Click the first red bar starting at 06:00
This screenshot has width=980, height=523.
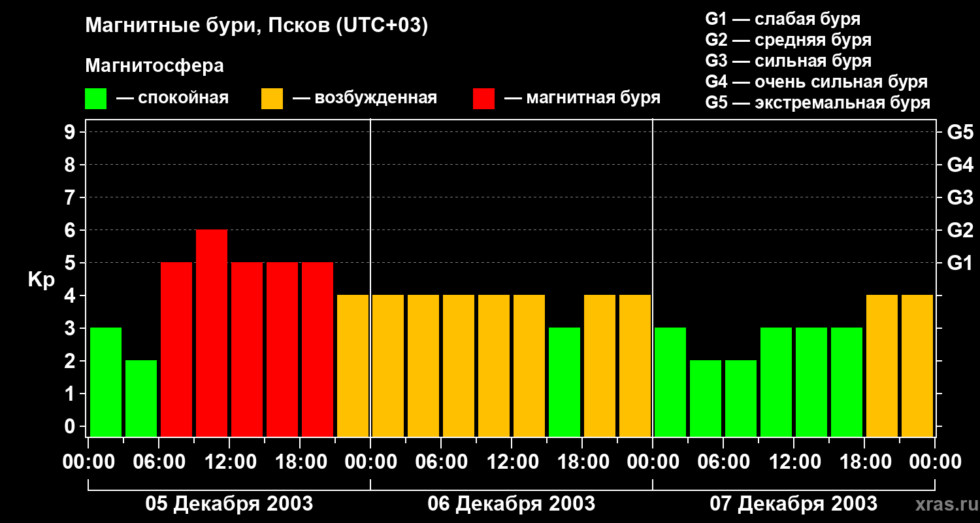pyautogui.click(x=176, y=350)
